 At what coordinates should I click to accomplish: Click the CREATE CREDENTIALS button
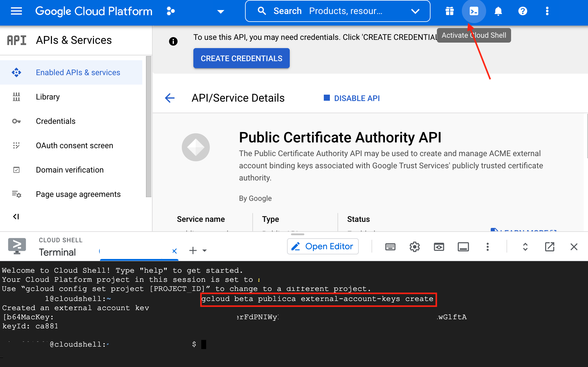241,58
